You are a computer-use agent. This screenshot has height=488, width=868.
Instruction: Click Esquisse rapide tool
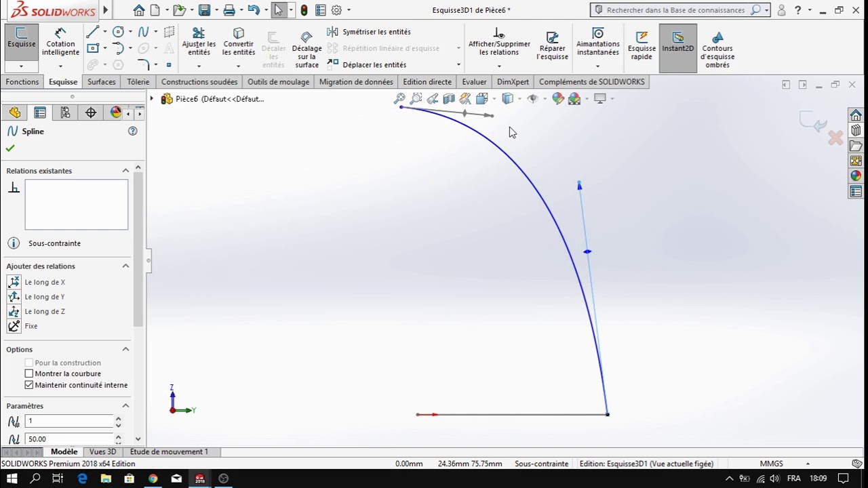click(x=642, y=45)
